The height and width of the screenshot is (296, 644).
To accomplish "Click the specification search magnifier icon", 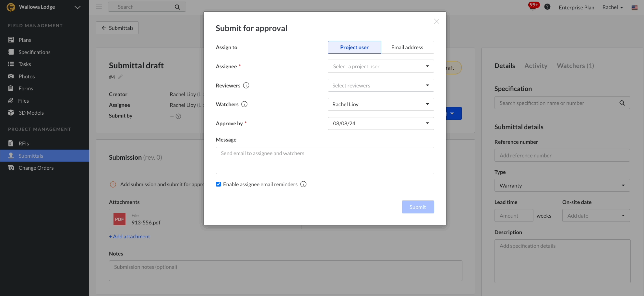I will point(622,103).
